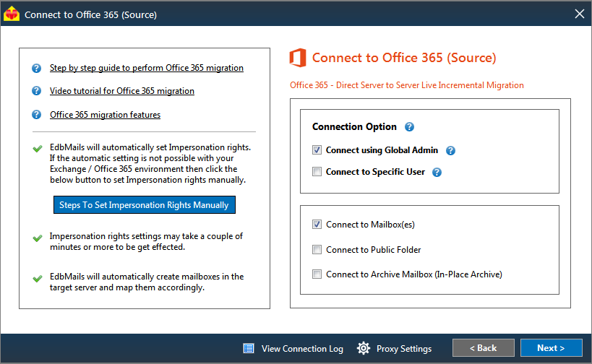Click help icon beside migration features link
This screenshot has width=592, height=364.
tap(36, 115)
